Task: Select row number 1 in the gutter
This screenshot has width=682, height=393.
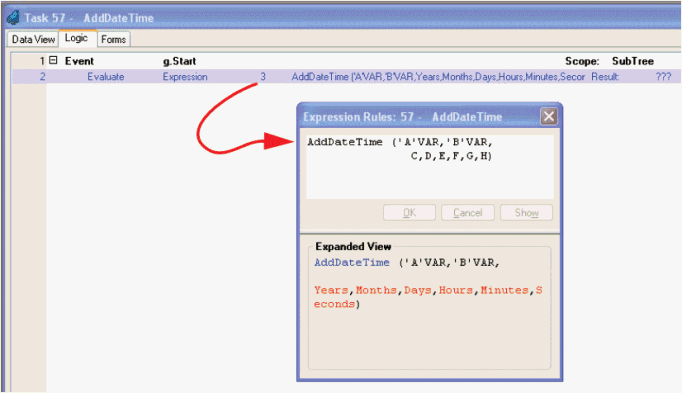Action: pos(42,61)
